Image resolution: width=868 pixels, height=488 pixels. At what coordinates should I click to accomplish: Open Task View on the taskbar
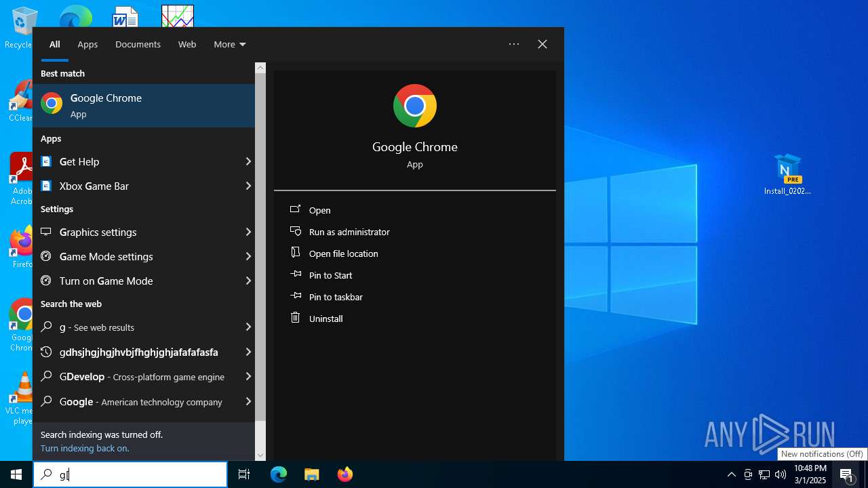click(244, 474)
